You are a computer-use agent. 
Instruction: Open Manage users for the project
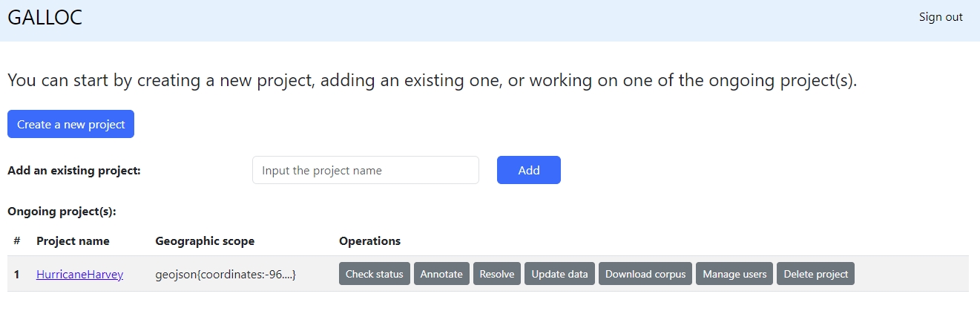pyautogui.click(x=734, y=274)
